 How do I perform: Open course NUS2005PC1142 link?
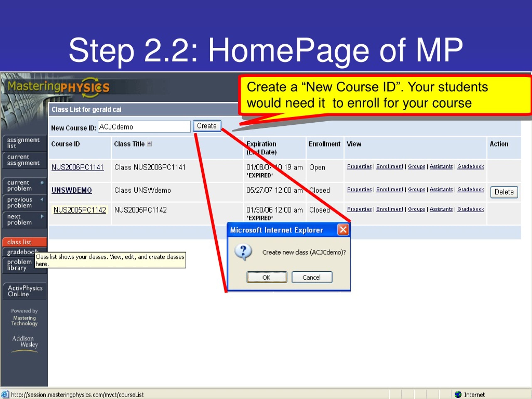[80, 210]
